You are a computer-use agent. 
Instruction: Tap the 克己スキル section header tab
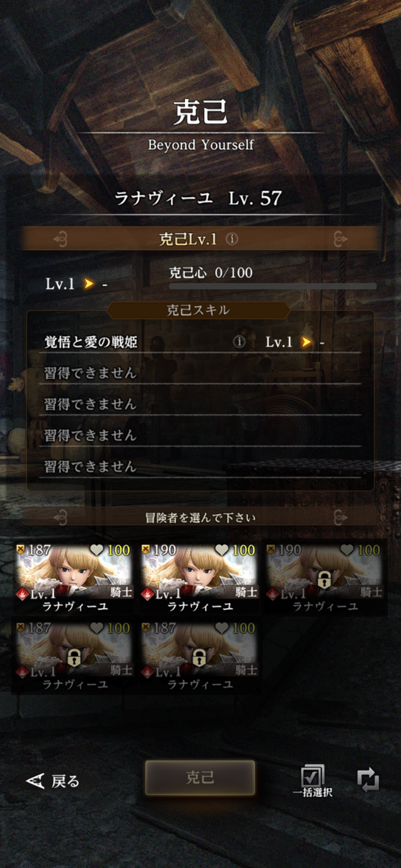[x=198, y=310]
